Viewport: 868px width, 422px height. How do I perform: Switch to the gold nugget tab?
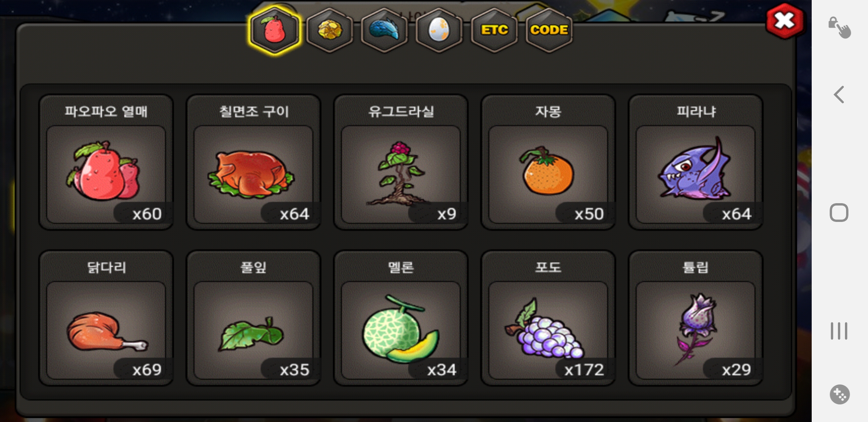click(330, 30)
